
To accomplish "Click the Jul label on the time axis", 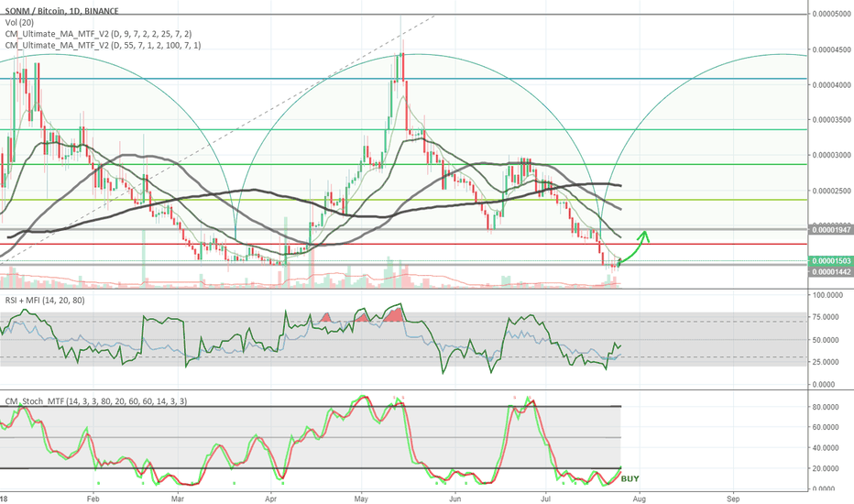I will (545, 499).
